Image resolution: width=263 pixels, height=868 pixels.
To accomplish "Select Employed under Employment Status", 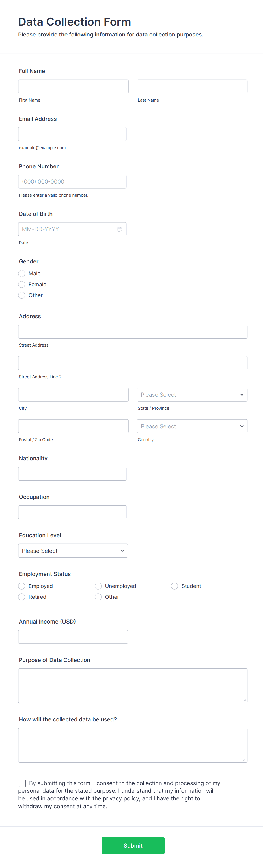I will [21, 586].
